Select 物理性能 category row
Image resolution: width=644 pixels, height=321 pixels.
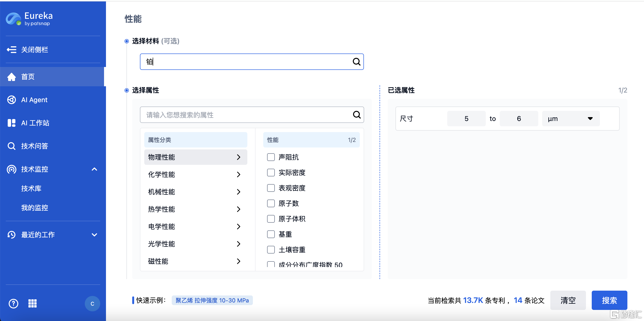[x=196, y=157]
